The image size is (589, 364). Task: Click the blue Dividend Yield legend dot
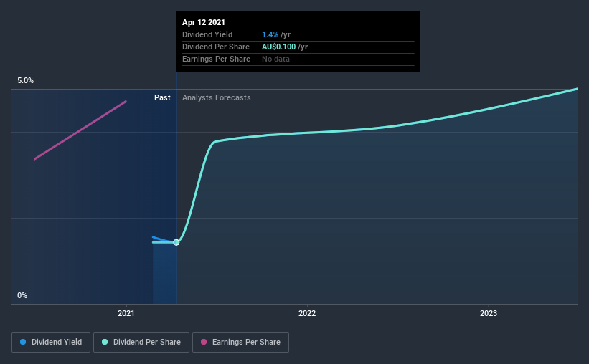coord(23,342)
